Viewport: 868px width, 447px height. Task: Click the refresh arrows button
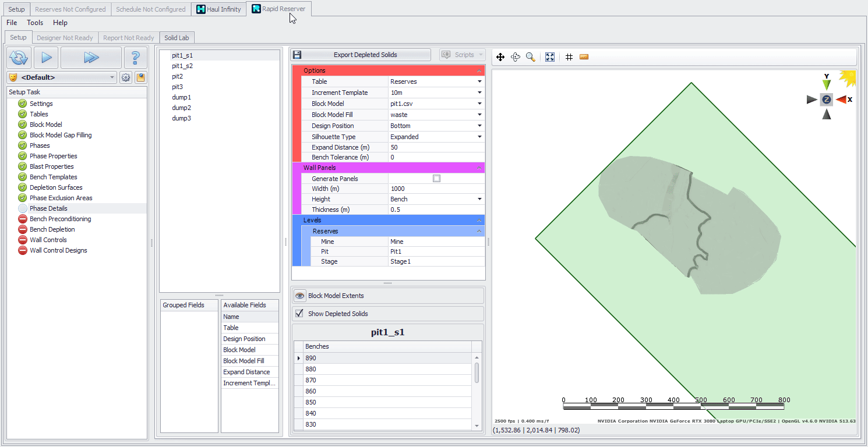(19, 58)
